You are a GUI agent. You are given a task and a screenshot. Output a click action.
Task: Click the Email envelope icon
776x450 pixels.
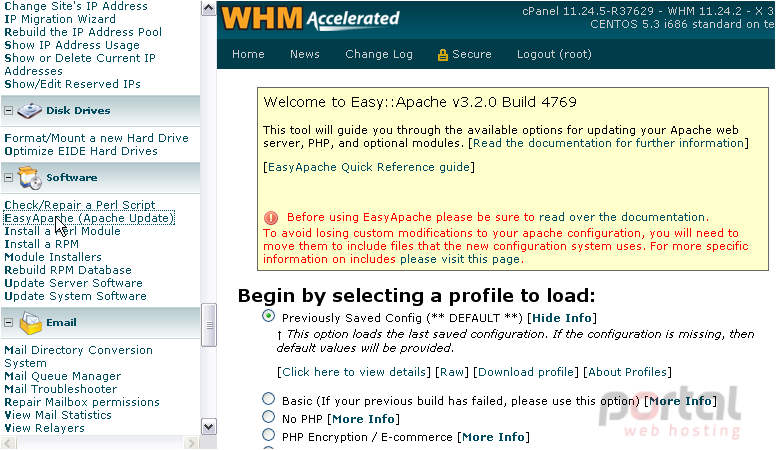click(x=30, y=323)
